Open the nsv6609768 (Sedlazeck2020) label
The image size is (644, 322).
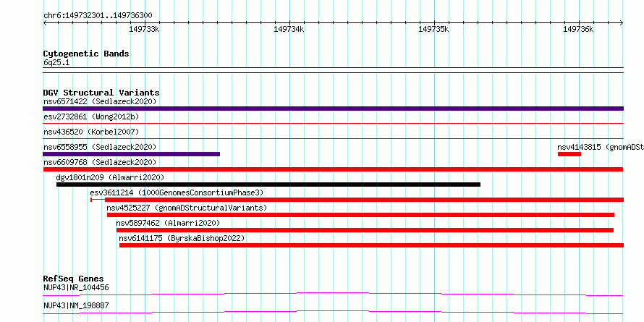100,162
